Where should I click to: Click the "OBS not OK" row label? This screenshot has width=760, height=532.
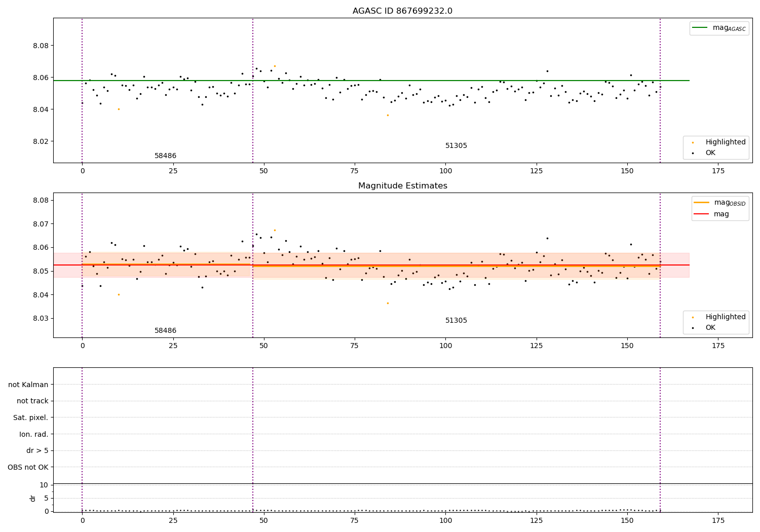coord(28,467)
